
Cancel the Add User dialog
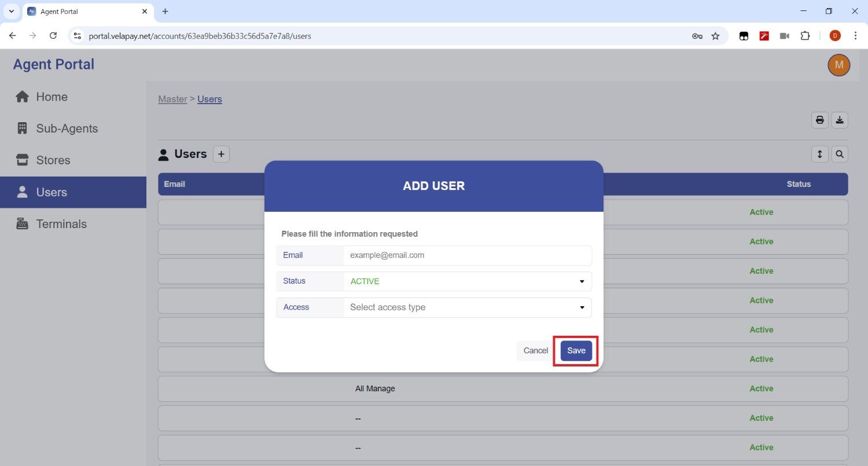coord(535,351)
